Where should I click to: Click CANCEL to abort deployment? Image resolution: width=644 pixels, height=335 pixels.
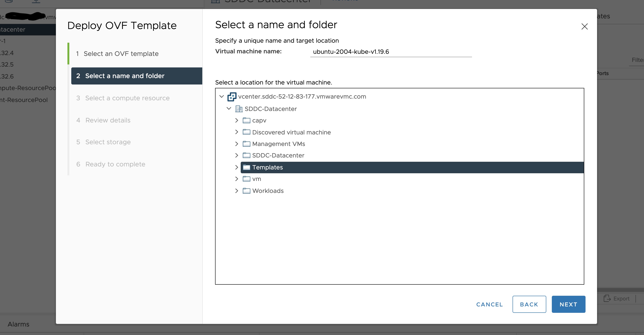coord(489,304)
